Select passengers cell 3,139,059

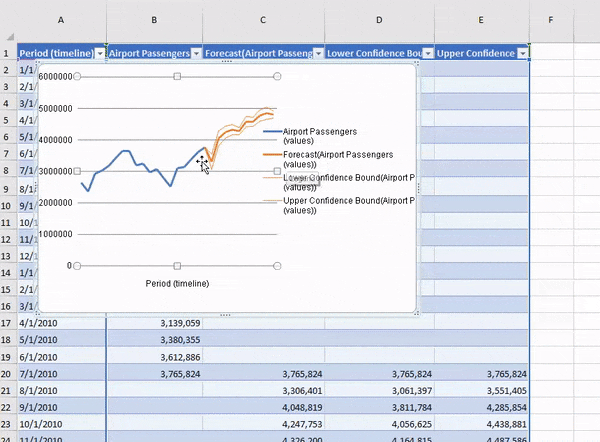pos(155,323)
